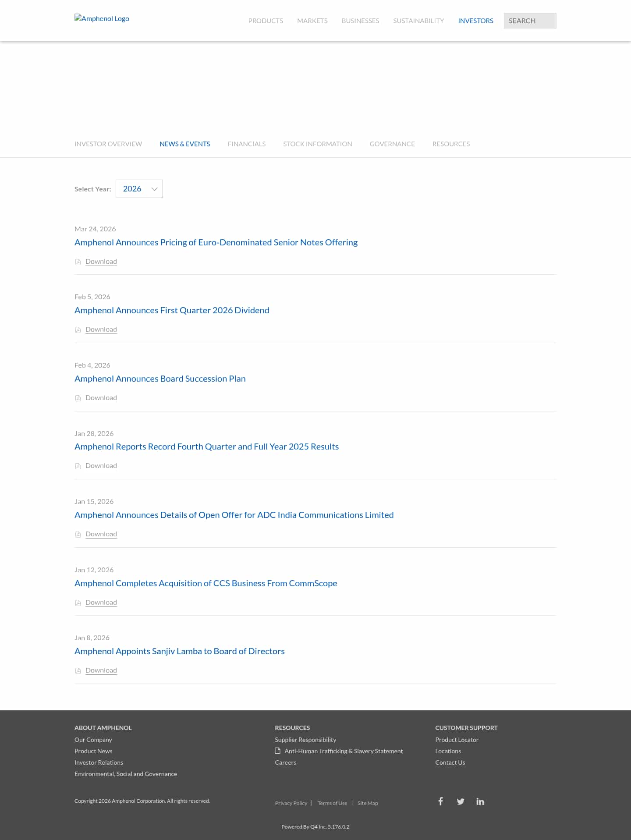Click PDF icon for First Quarter 2026 Dividend
The height and width of the screenshot is (840, 631).
[78, 330]
